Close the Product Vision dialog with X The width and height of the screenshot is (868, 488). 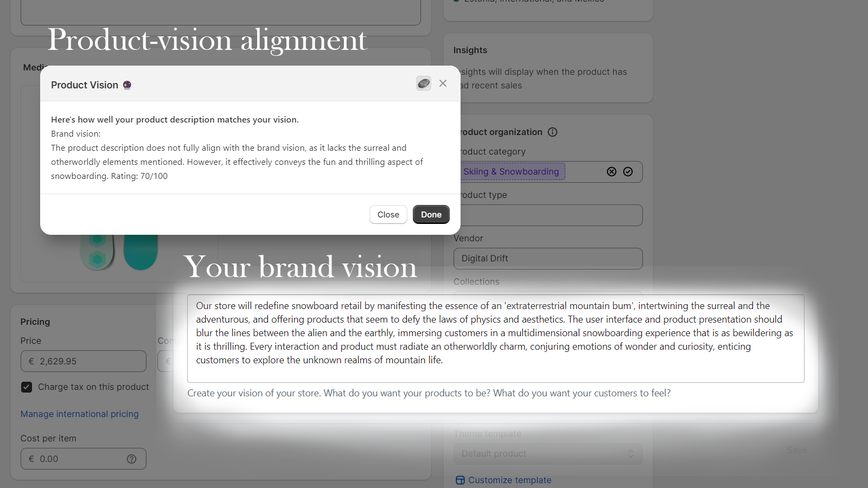[443, 84]
